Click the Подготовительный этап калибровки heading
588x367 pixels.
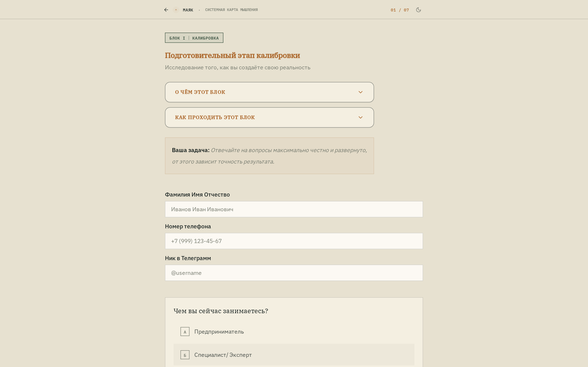coord(232,55)
